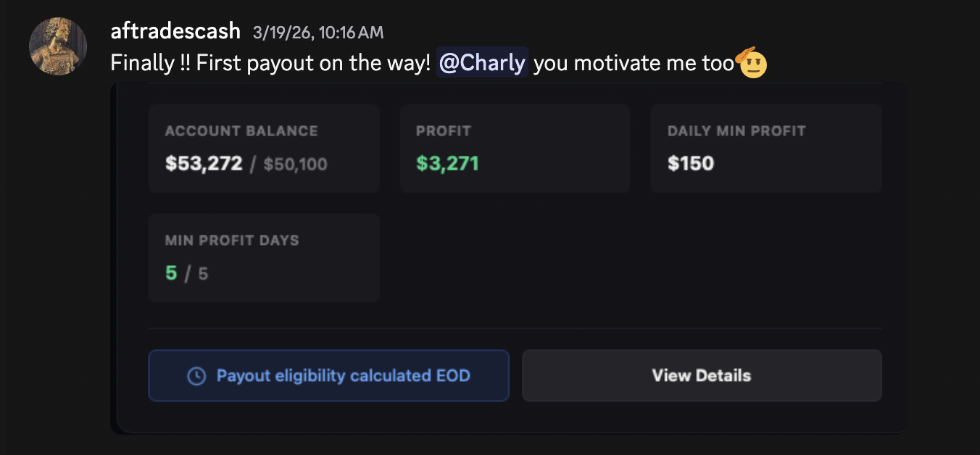Click the @Charly mention
The height and width of the screenshot is (455, 980).
click(x=482, y=63)
